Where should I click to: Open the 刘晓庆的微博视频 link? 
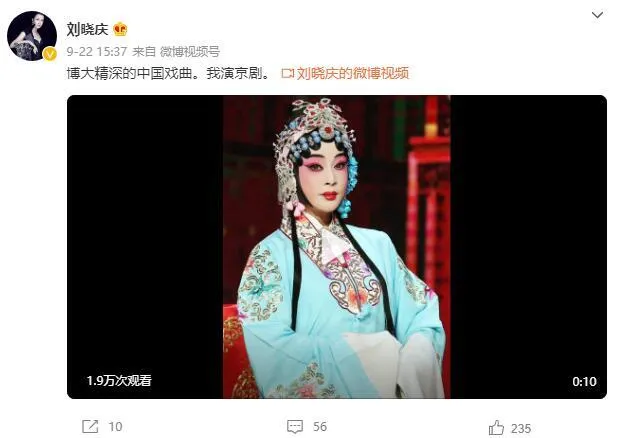click(x=352, y=73)
